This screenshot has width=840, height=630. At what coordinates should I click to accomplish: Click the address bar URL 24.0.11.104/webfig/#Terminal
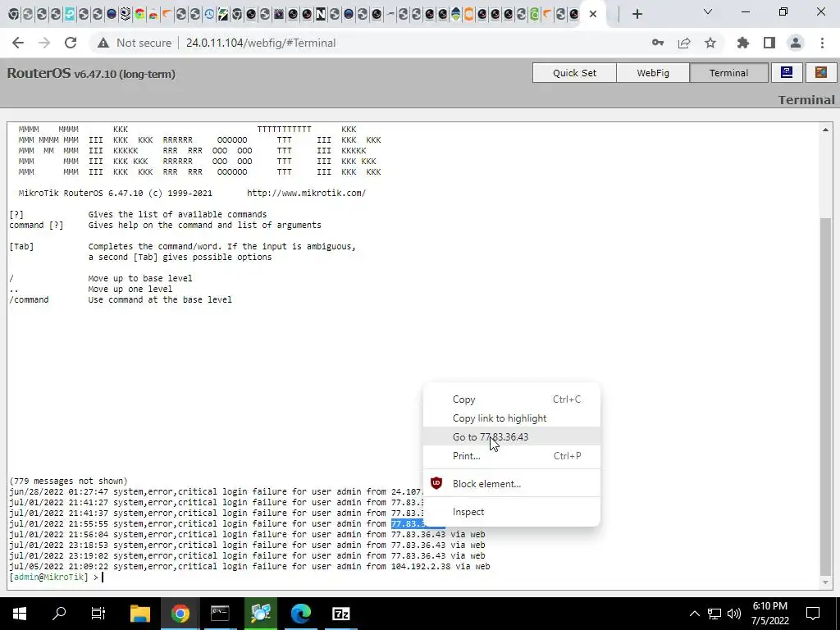[260, 43]
